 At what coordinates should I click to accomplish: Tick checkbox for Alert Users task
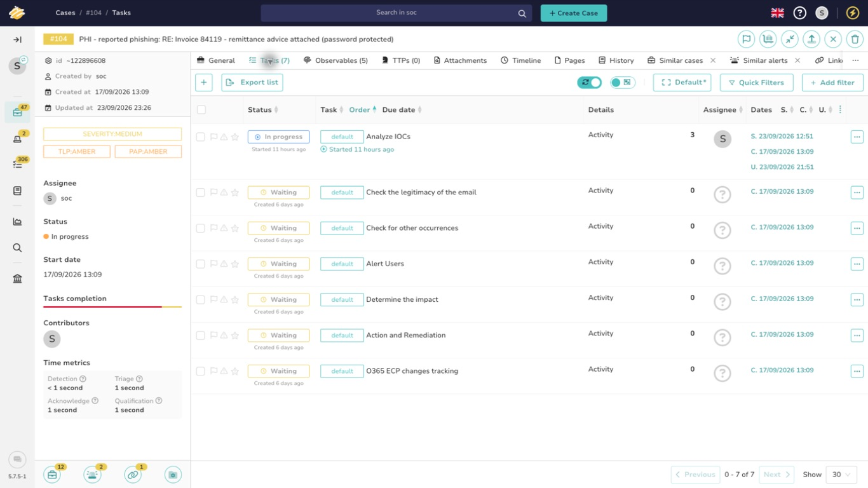point(201,264)
